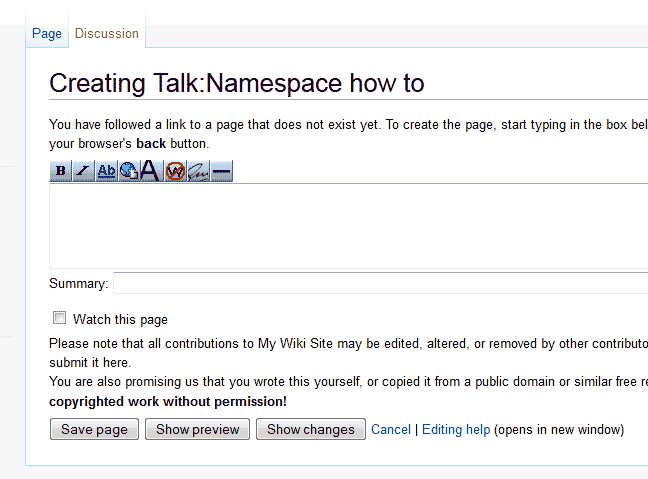
Task: Select the Discussion tab
Action: pos(107,34)
